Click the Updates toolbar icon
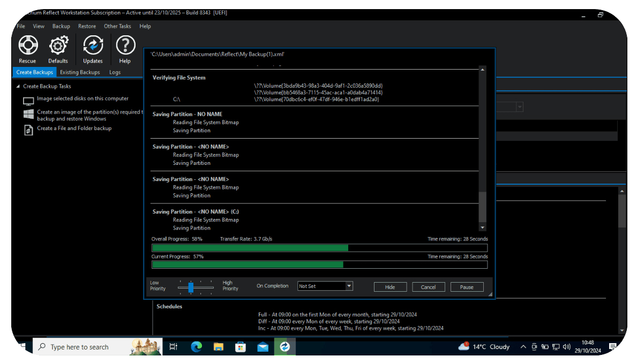Viewport: 637px width, 364px height. tap(93, 46)
